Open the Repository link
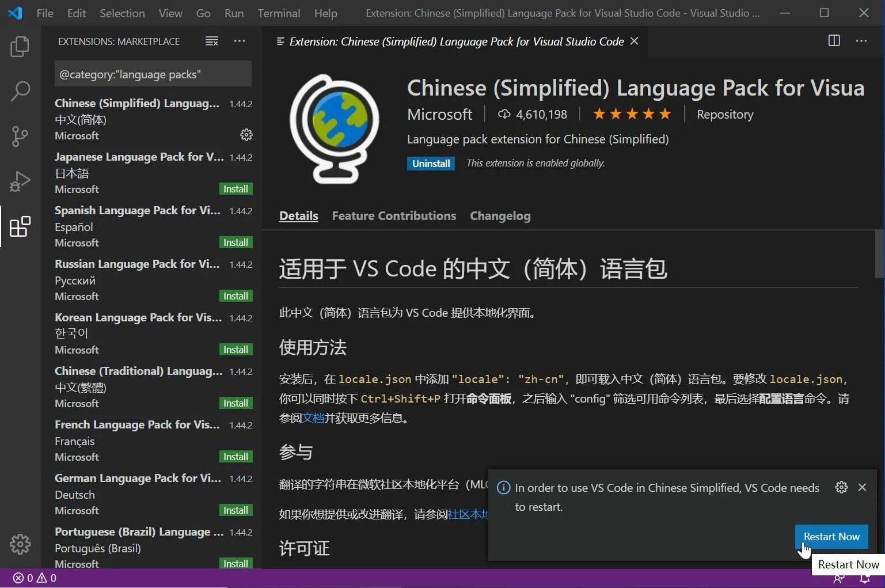The height and width of the screenshot is (588, 885). click(725, 114)
